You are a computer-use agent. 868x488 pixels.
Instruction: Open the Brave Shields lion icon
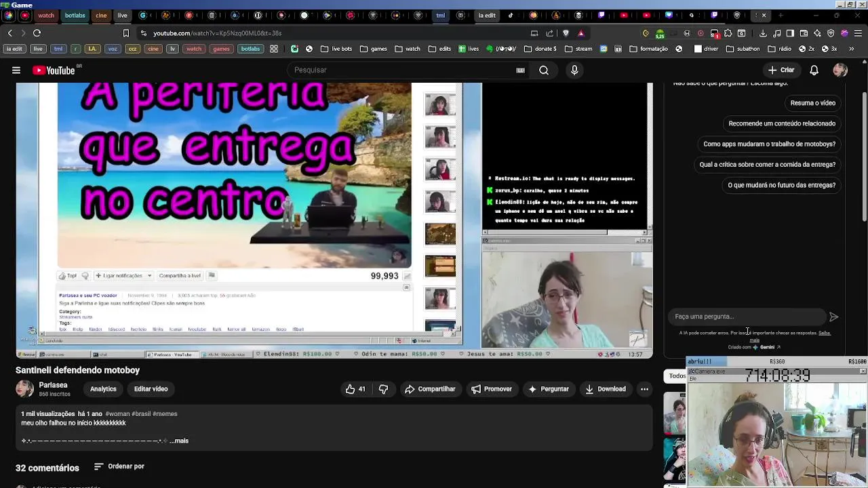pyautogui.click(x=566, y=33)
